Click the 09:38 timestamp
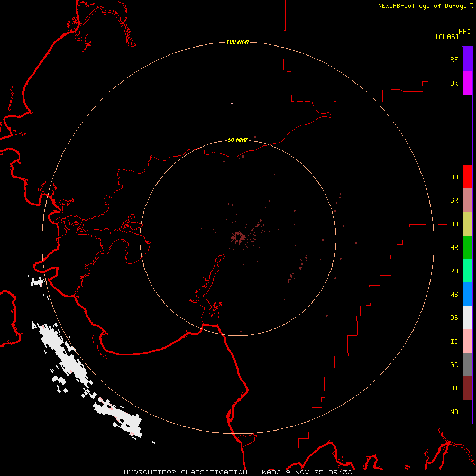The width and height of the screenshot is (476, 476). [x=341, y=472]
